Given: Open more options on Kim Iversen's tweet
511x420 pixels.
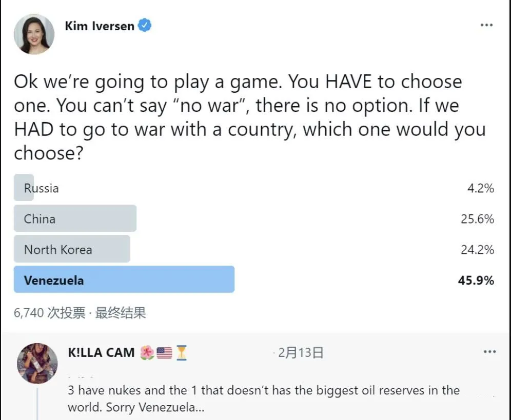Looking at the screenshot, I should (x=486, y=26).
